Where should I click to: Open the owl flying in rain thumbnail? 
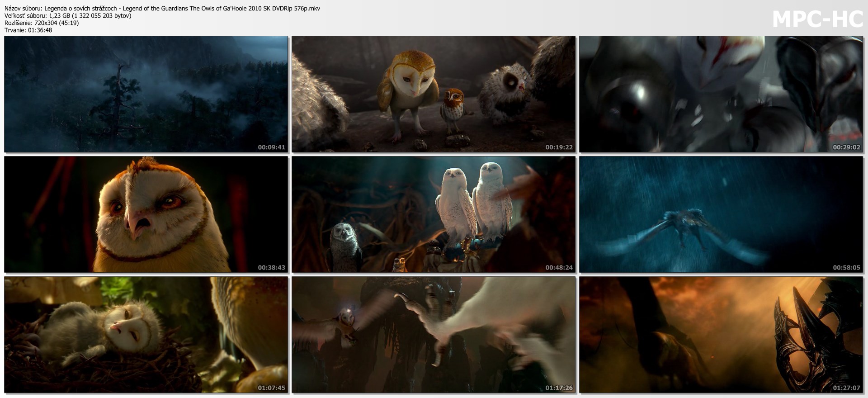[x=721, y=214]
